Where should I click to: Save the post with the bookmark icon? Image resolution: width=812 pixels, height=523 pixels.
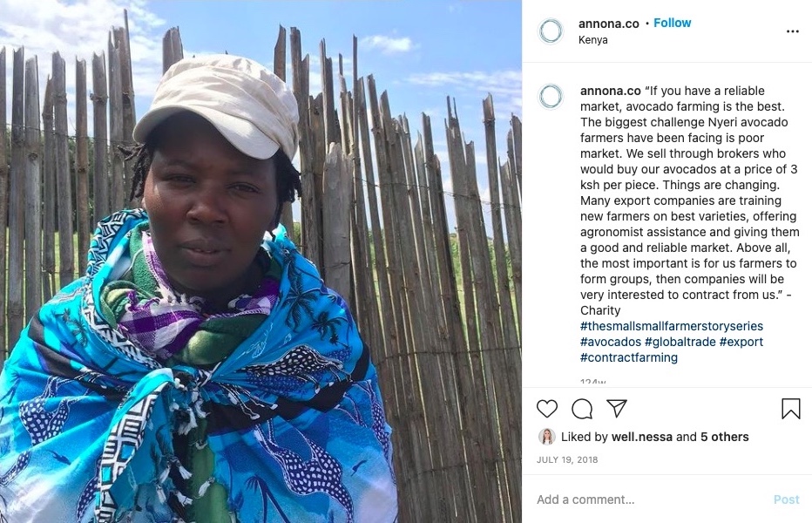click(791, 409)
